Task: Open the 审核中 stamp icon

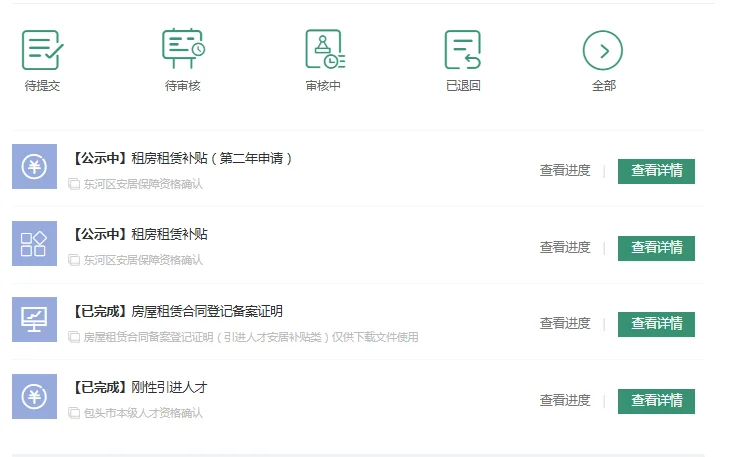Action: click(x=325, y=49)
